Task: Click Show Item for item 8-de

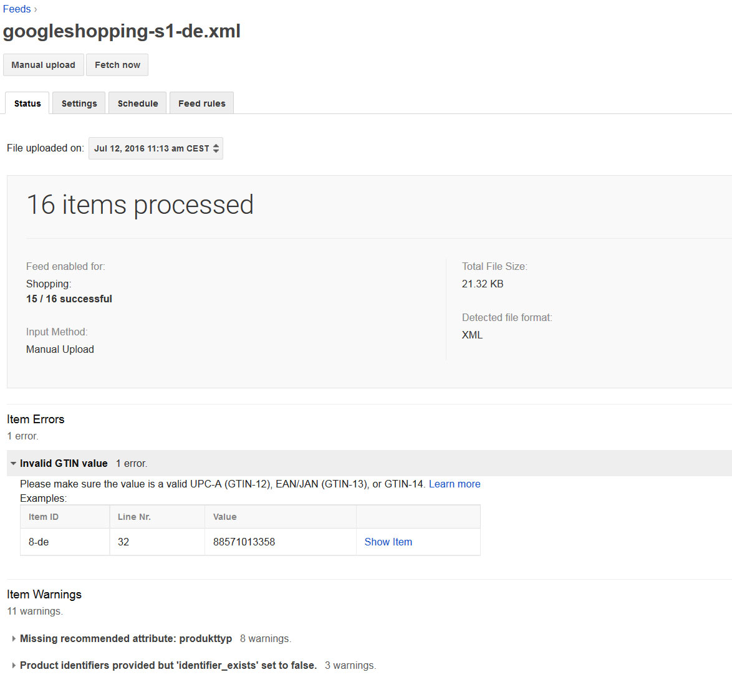Action: [x=388, y=542]
